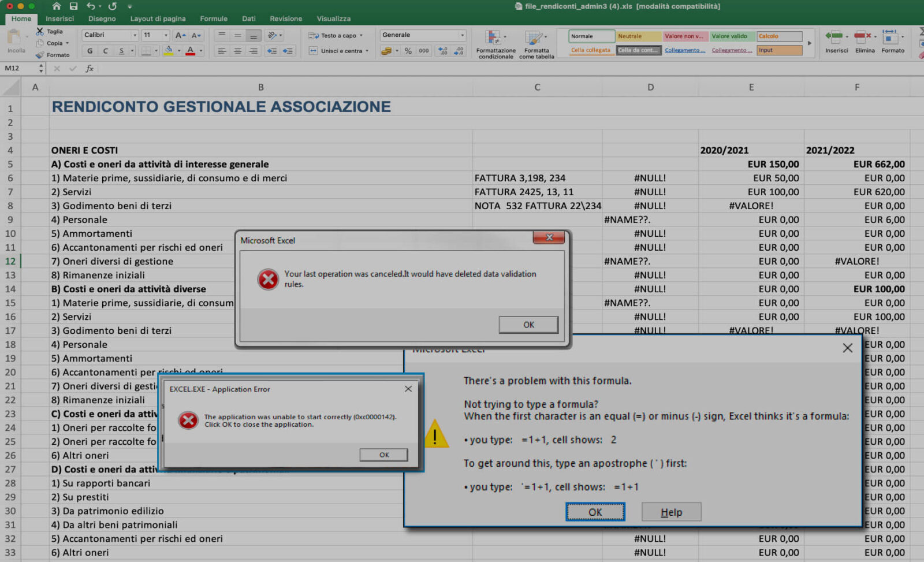
Task: Decrease the cell indent
Action: coord(271,51)
